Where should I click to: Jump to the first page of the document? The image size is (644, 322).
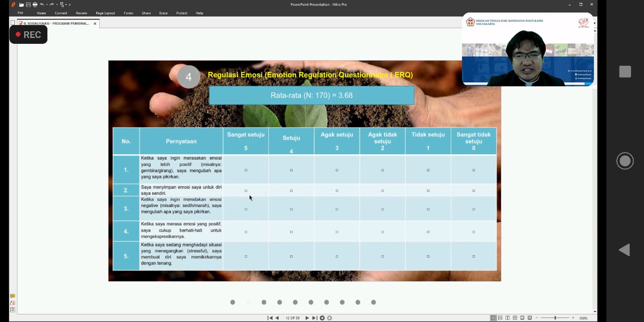(270, 318)
